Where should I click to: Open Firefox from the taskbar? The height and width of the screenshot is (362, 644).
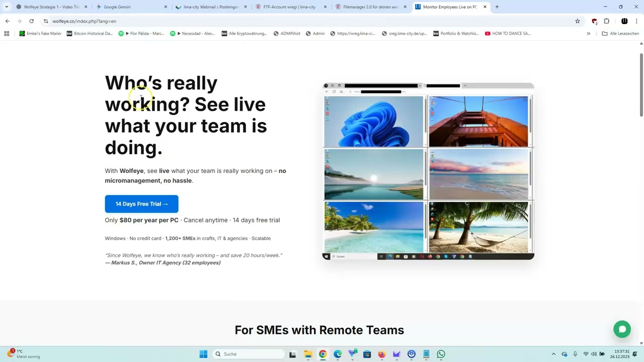(382, 354)
